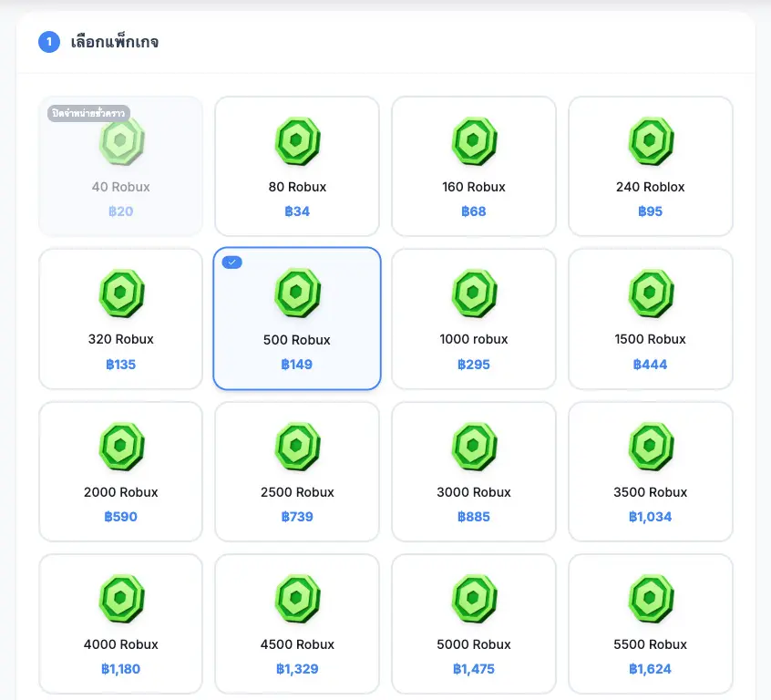Click the "240 Roblox" label
Screen dimensions: 771x700
[x=651, y=187]
